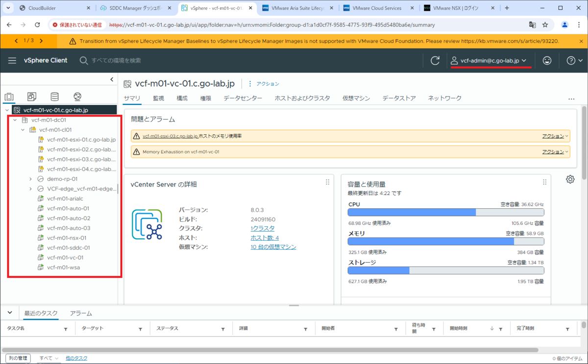
Task: Filter the タスク名 column
Action: pyautogui.click(x=66, y=330)
